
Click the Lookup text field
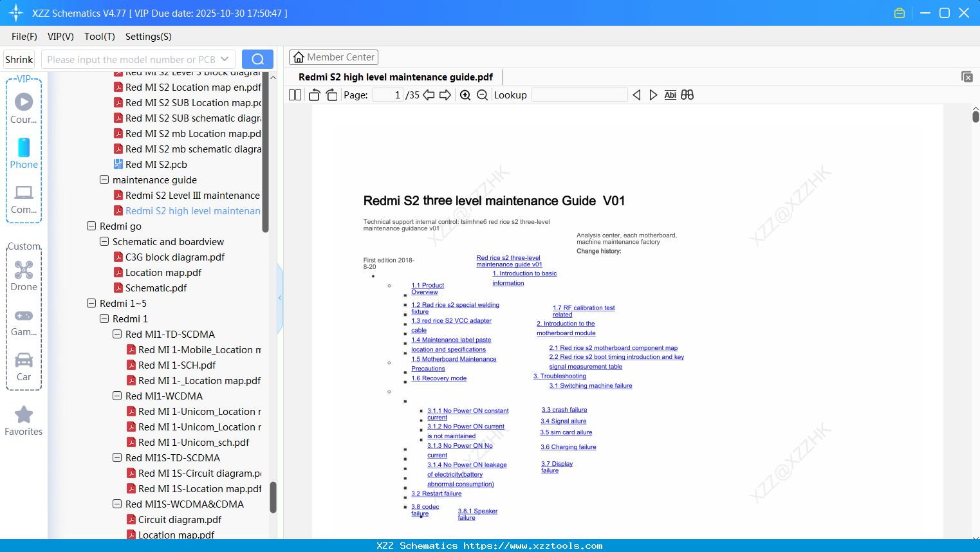pos(579,95)
